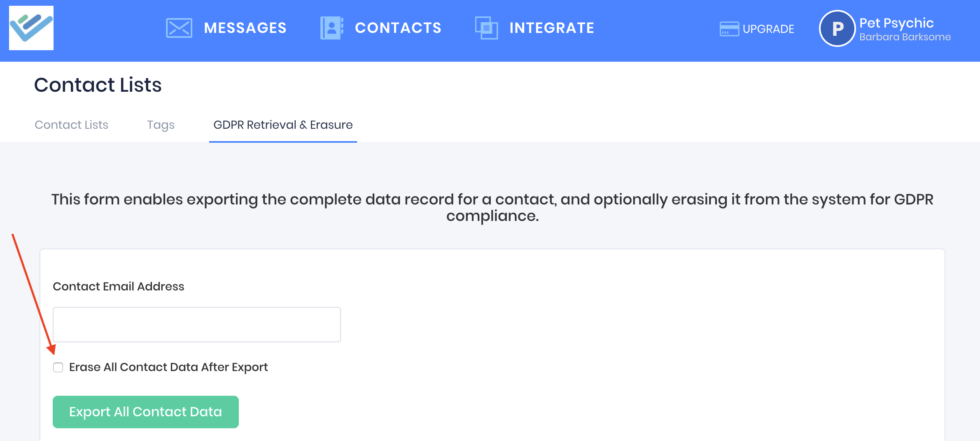Switch to the Contact Lists tab

(71, 125)
